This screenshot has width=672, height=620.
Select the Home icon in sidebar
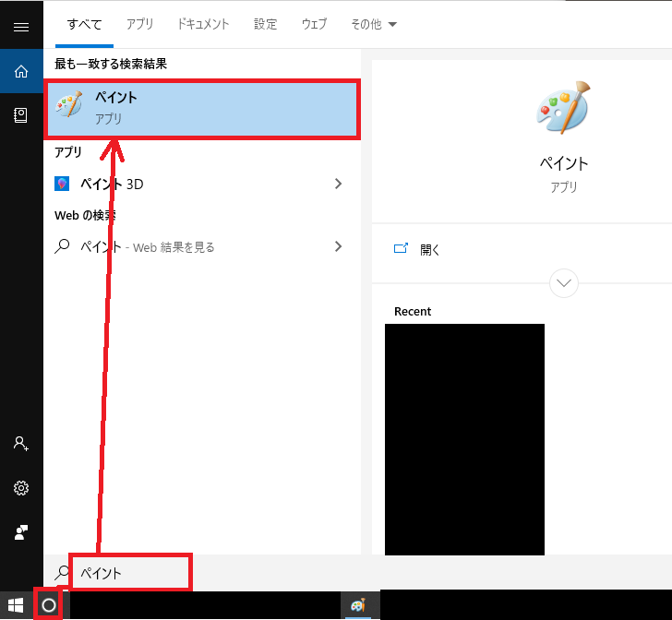point(21,71)
